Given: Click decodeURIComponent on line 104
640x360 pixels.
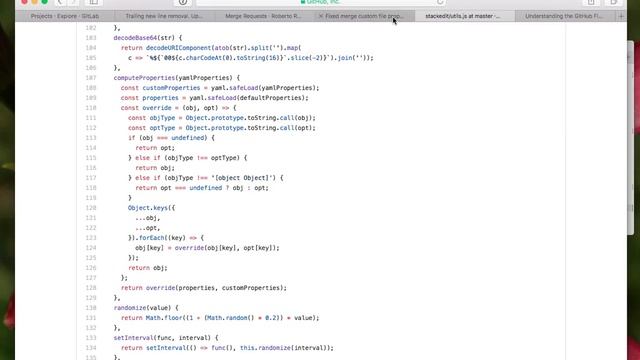Looking at the screenshot, I should (178, 48).
